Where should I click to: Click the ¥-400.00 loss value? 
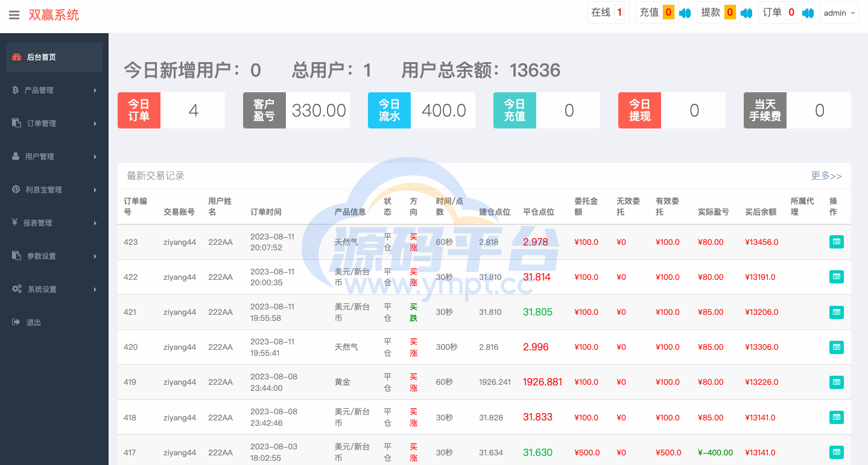[x=715, y=452]
